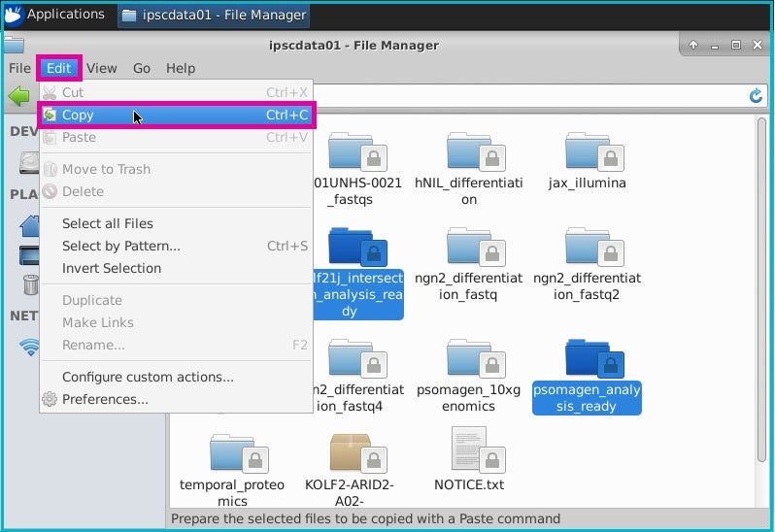Open the View menu
This screenshot has width=775, height=532.
click(101, 68)
